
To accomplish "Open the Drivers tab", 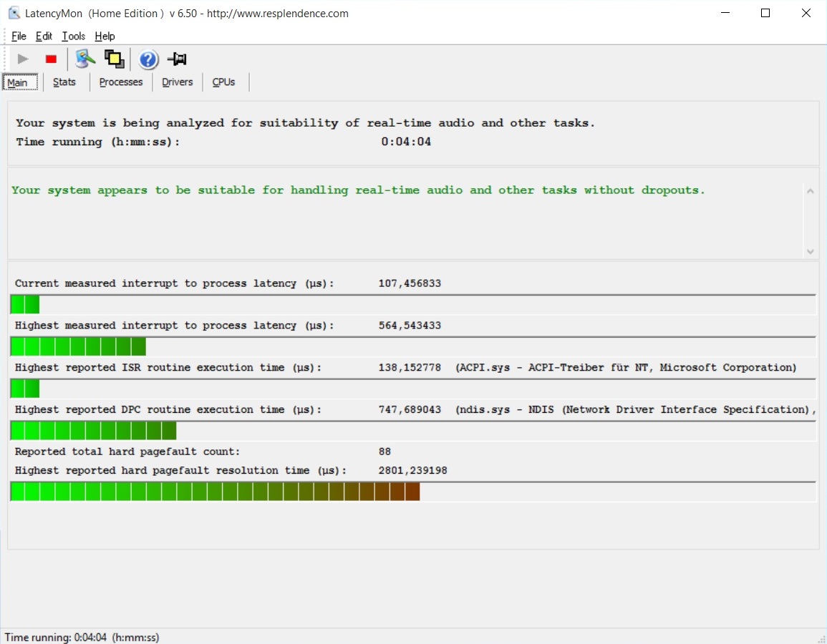I will [178, 82].
